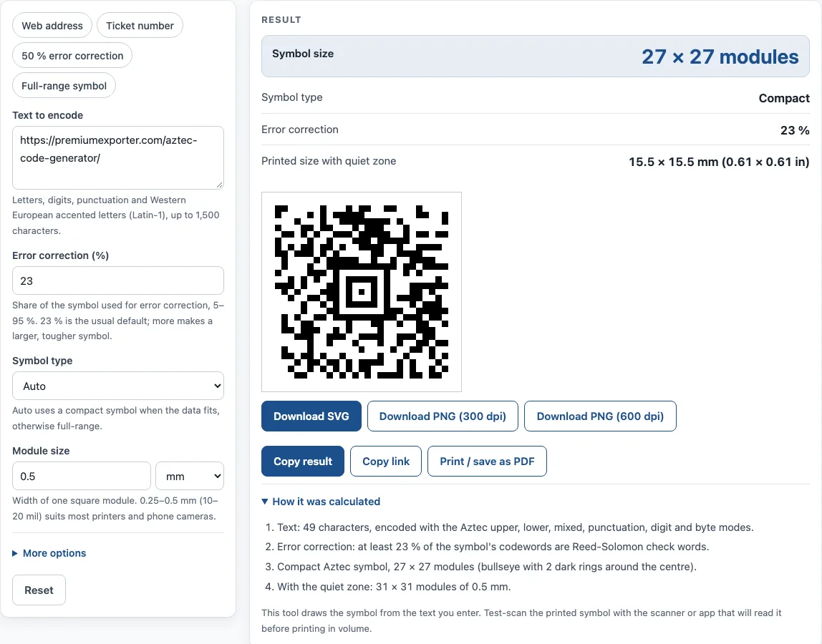Apply the Ticket number preset
822x644 pixels.
tap(140, 26)
